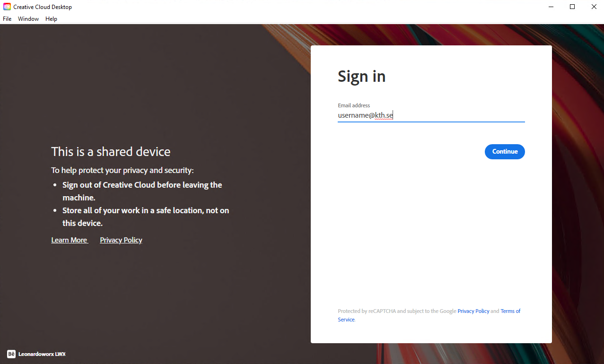
Task: Open the Google Terms of Service link
Action: [510, 311]
